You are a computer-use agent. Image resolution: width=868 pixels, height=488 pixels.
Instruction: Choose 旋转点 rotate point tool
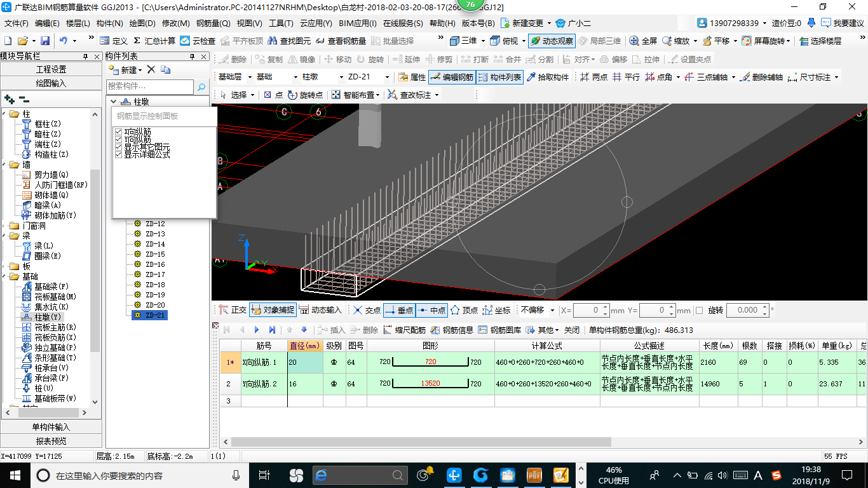pos(305,95)
